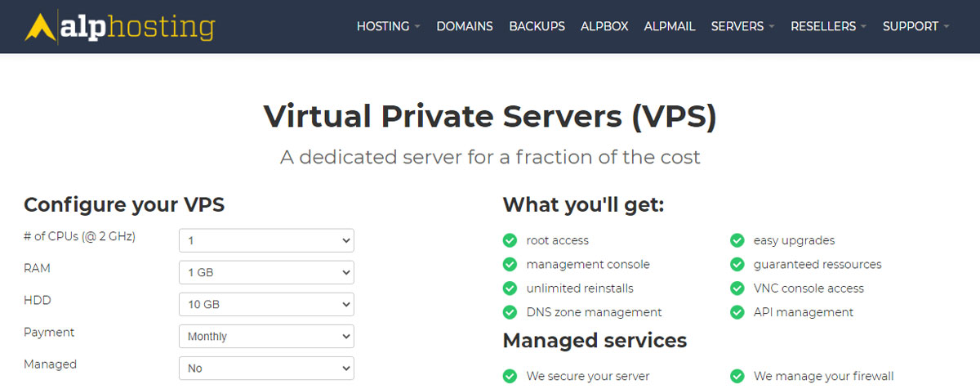Image resolution: width=980 pixels, height=389 pixels.
Task: Click the 'easy upgrades' feature text
Action: (794, 241)
